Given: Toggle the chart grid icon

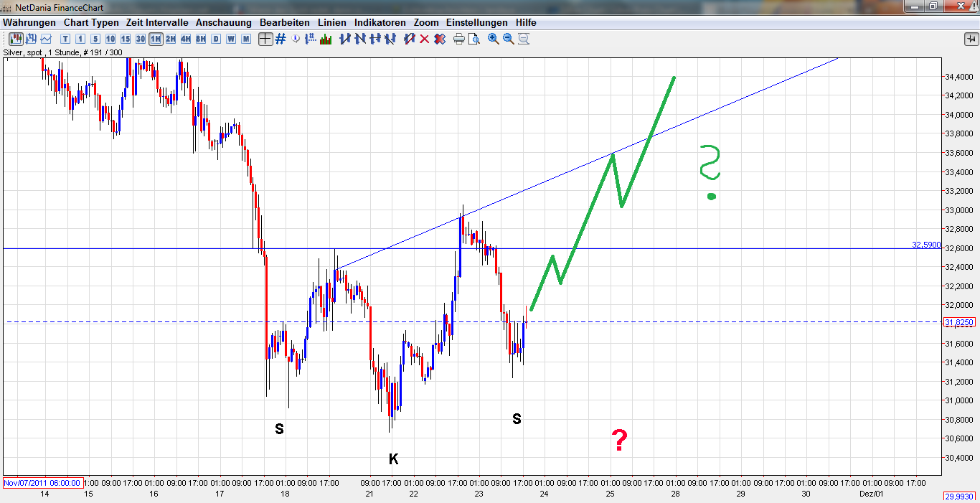Looking at the screenshot, I should pos(280,39).
